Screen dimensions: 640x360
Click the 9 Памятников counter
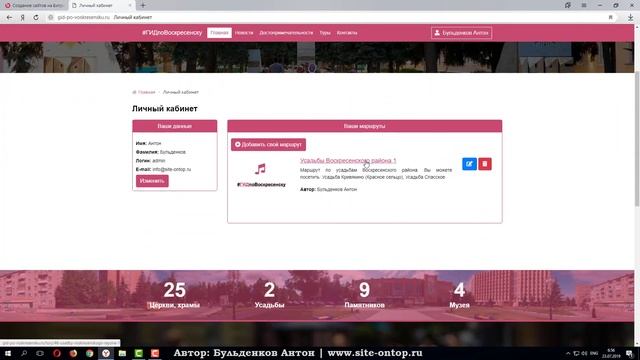(x=364, y=295)
